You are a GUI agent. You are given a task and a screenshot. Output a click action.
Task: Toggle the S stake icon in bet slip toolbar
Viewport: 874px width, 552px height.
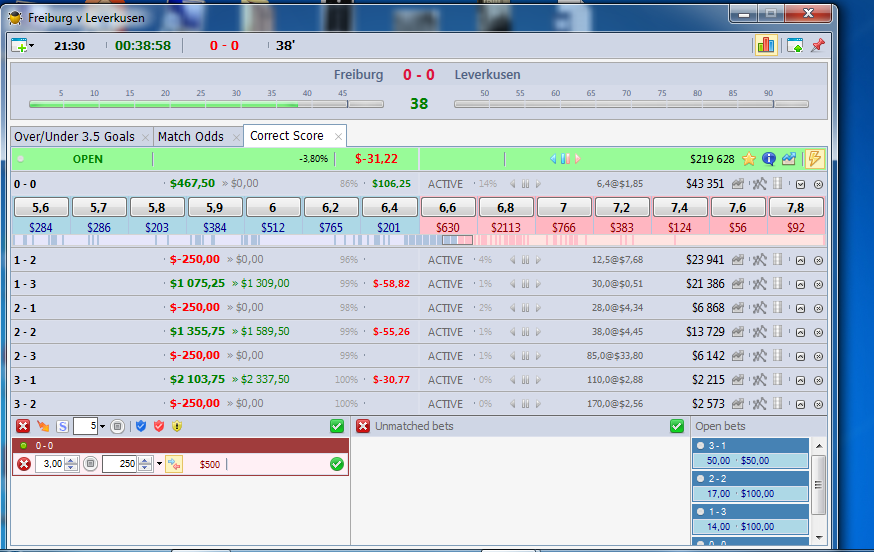(62, 427)
